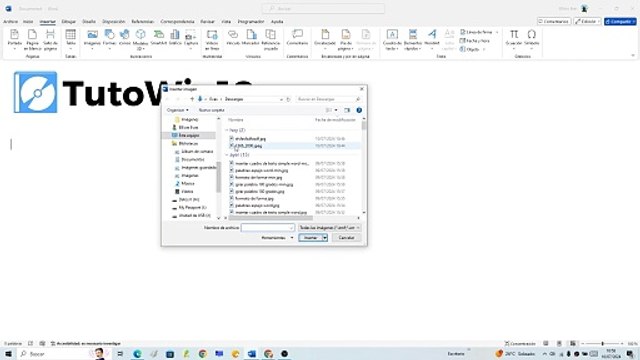Collapse the 'hoy' file group
Screen dimensions: 640x360
(x=227, y=130)
